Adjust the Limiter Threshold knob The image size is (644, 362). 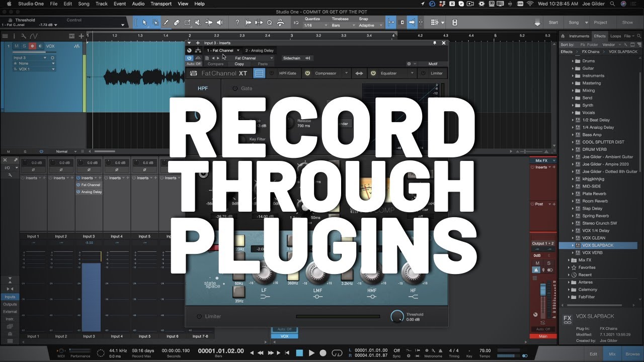[x=397, y=316]
